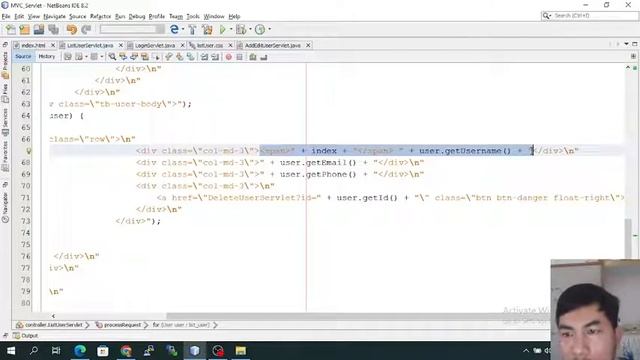Open the project configuration combo box
The width and height of the screenshot is (640, 360).
click(x=132, y=29)
